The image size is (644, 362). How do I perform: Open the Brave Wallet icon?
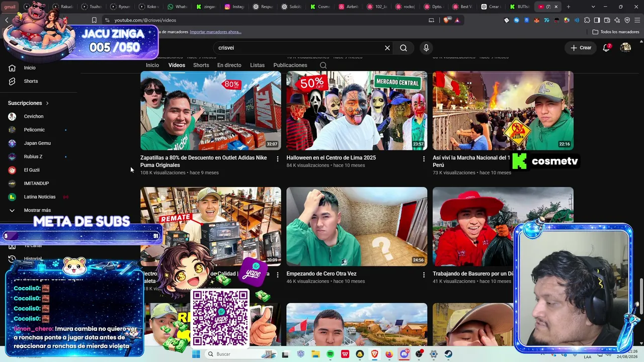click(607, 20)
